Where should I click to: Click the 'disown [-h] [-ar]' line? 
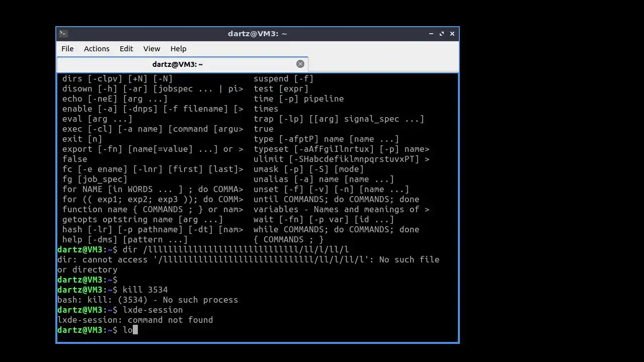point(153,88)
